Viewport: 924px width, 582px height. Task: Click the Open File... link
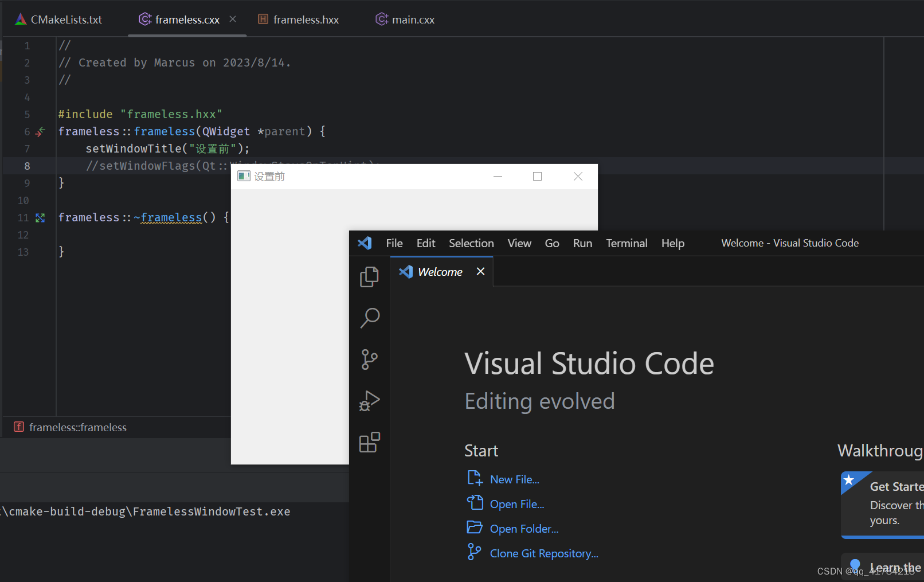click(517, 504)
